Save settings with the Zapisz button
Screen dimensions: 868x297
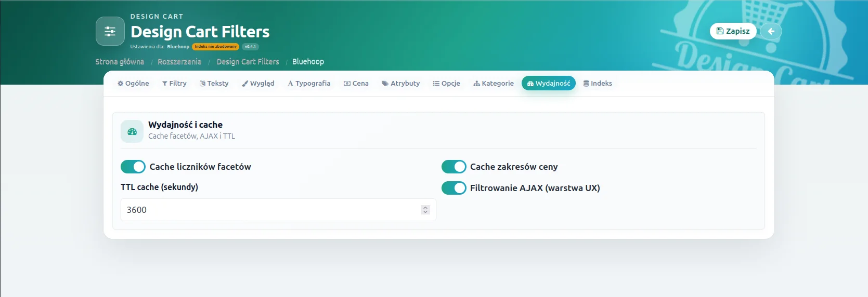(x=733, y=31)
